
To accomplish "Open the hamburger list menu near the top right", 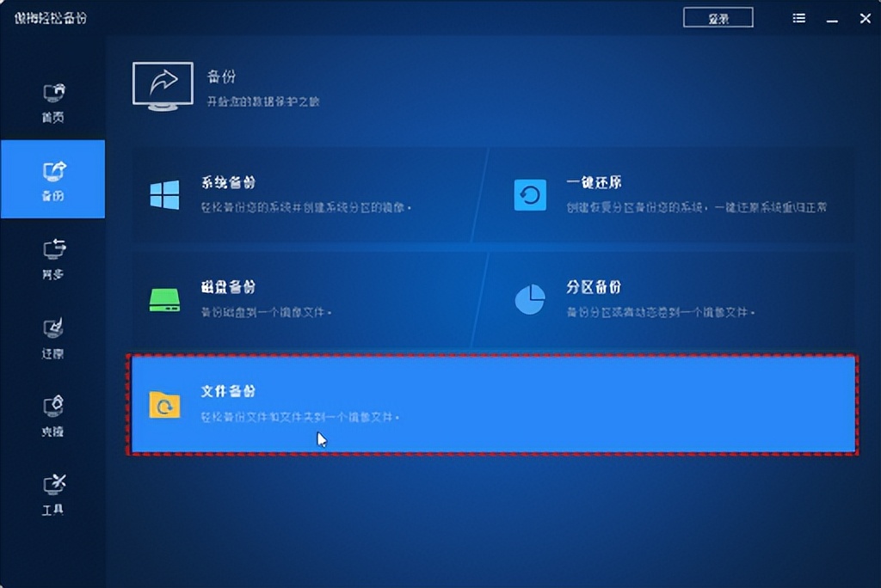I will (798, 17).
